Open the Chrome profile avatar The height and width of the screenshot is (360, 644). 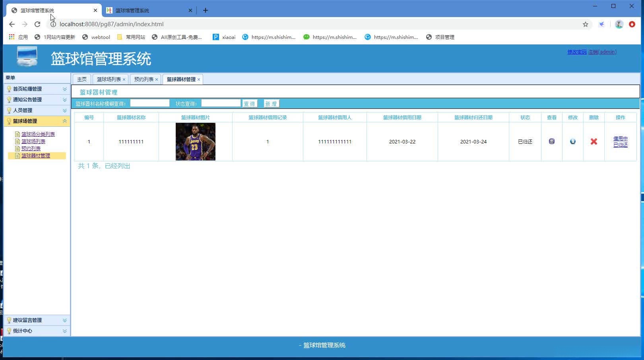coord(619,24)
